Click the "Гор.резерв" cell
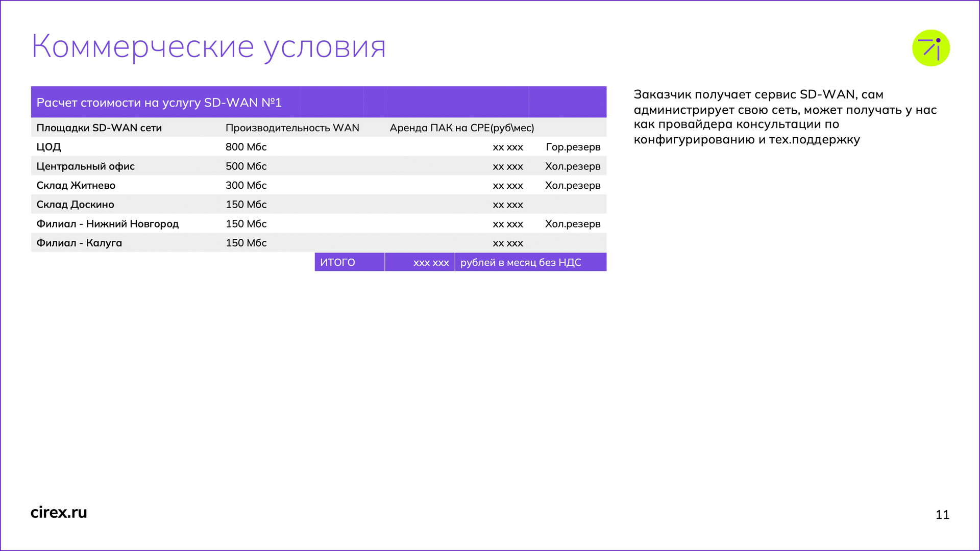Viewport: 980px width, 551px height. pos(573,147)
